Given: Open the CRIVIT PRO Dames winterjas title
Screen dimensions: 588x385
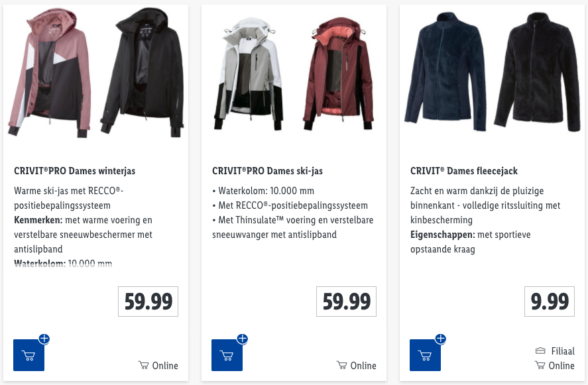Looking at the screenshot, I should click(x=74, y=171).
